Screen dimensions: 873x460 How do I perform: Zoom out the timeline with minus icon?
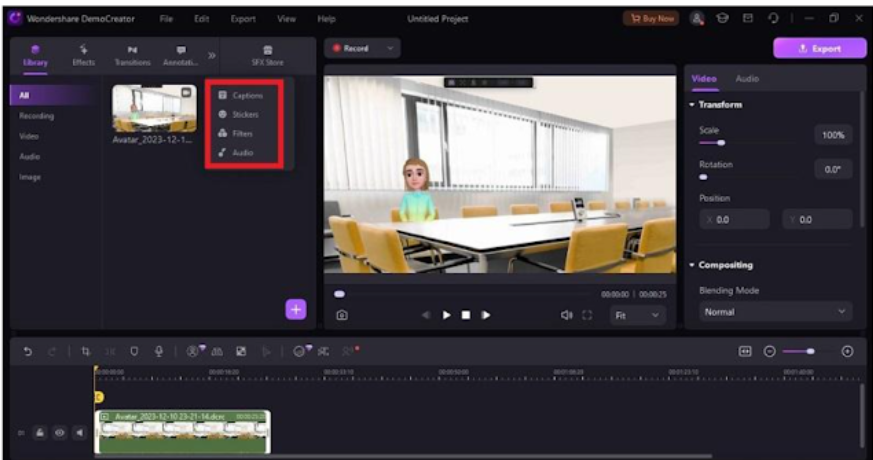(769, 351)
